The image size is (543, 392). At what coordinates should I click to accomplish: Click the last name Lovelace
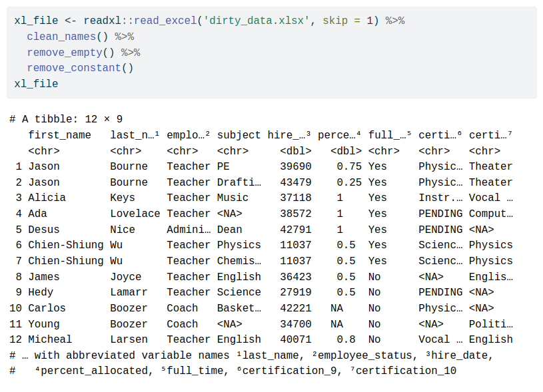[135, 214]
